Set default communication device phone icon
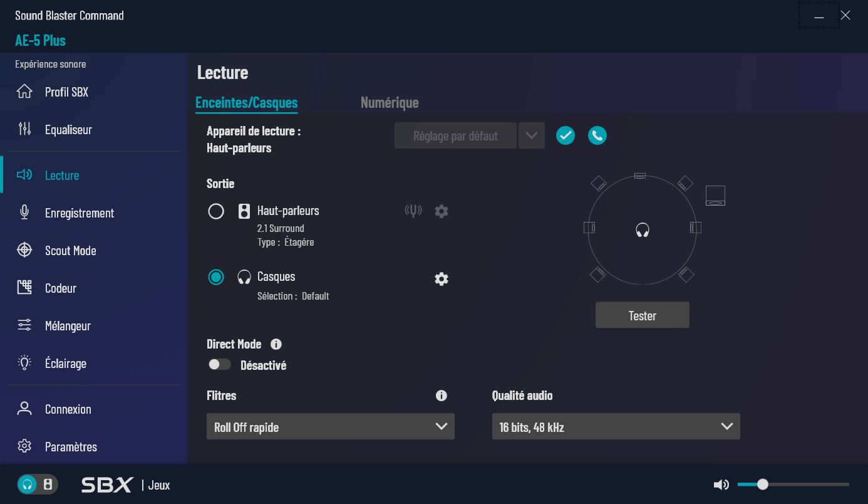 pyautogui.click(x=597, y=135)
